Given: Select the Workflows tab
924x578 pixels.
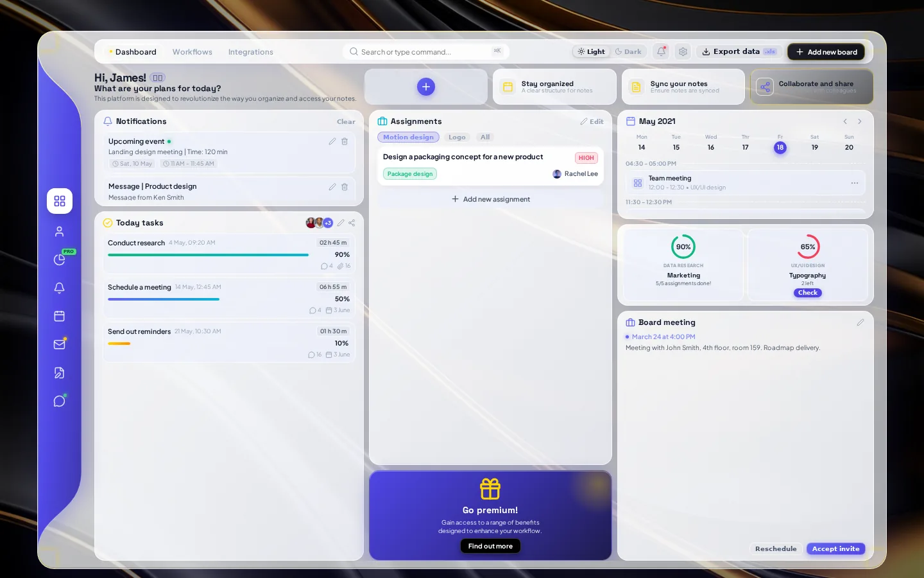Looking at the screenshot, I should click(193, 52).
